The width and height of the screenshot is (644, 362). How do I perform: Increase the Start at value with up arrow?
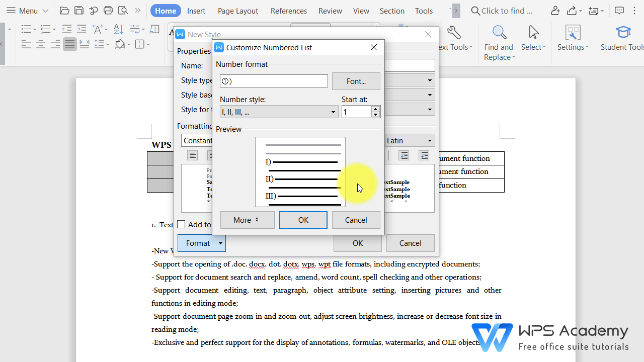click(x=375, y=109)
